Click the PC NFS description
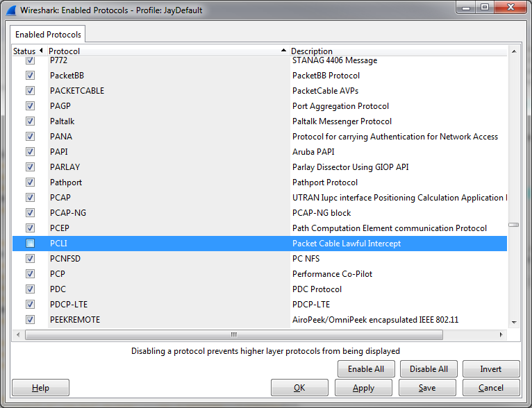Image resolution: width=532 pixels, height=408 pixels. (306, 259)
